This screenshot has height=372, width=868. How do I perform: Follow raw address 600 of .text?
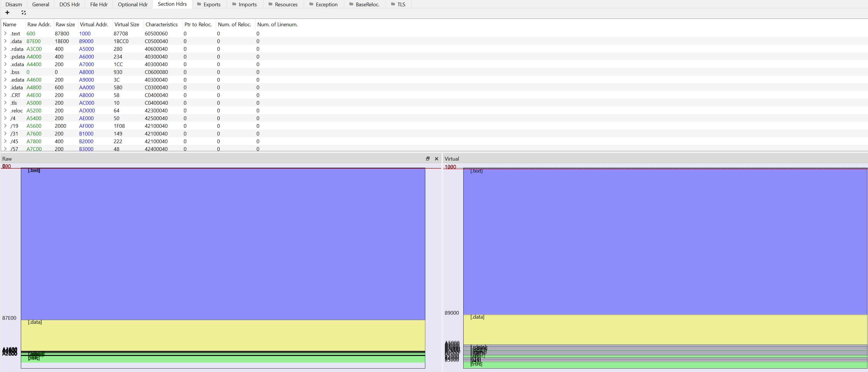point(31,33)
